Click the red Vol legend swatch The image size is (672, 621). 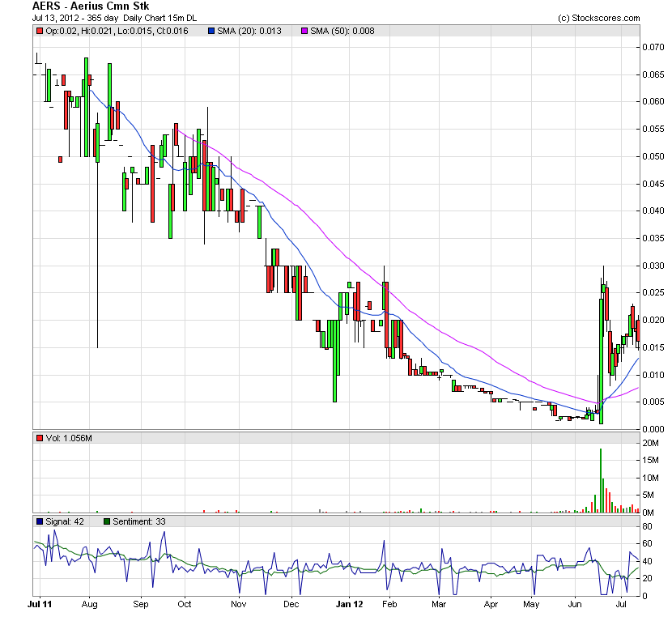pyautogui.click(x=40, y=438)
